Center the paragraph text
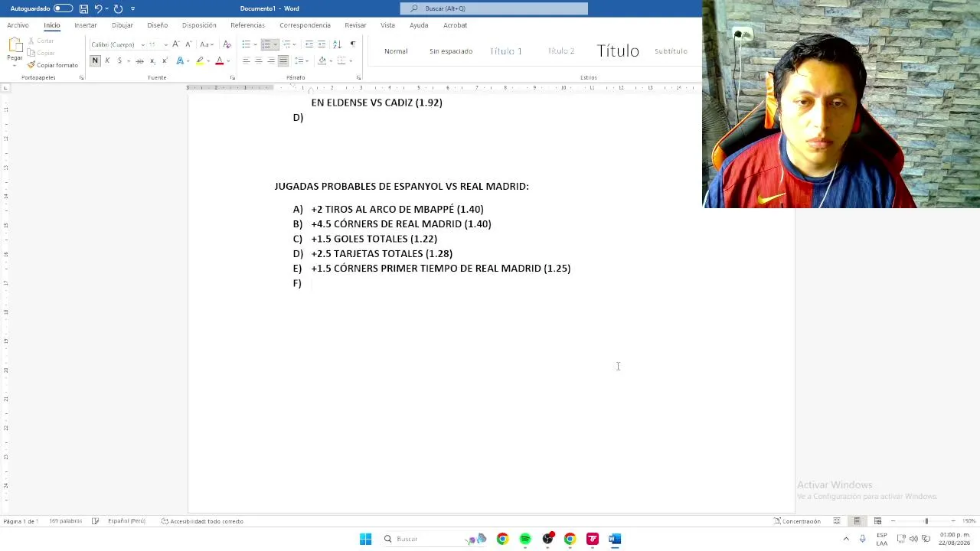The image size is (980, 551). click(258, 60)
